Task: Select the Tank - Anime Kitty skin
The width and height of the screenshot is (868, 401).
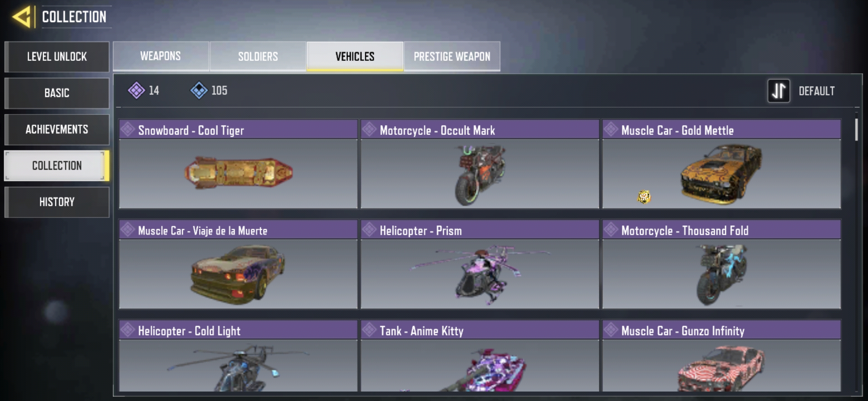Action: pyautogui.click(x=480, y=356)
